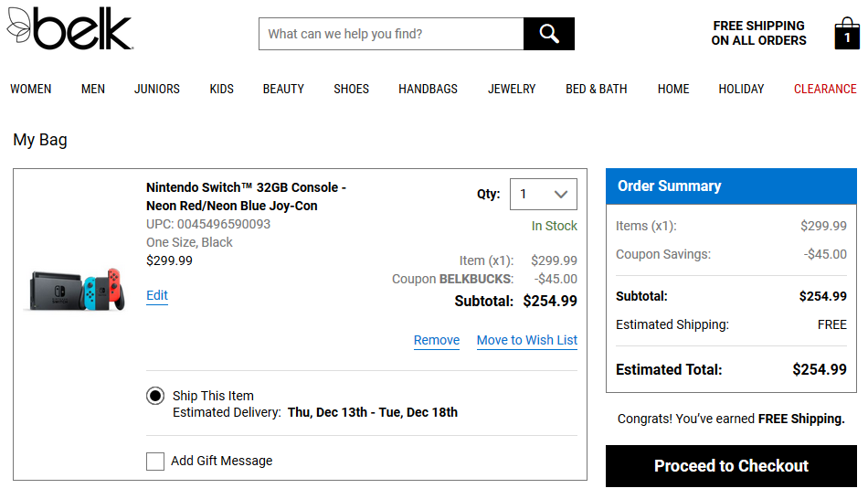Click the magnifying glass search button
Screen dimensions: 868x499
tap(548, 34)
